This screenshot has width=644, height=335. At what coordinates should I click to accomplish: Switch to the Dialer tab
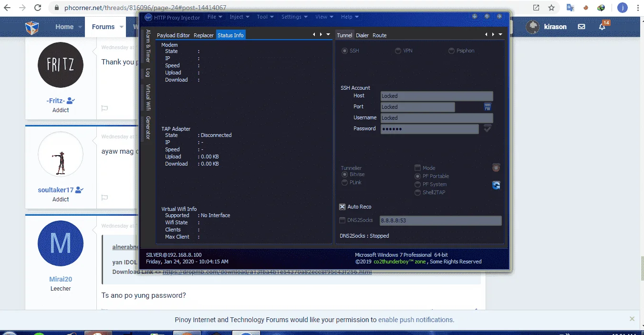(x=363, y=35)
